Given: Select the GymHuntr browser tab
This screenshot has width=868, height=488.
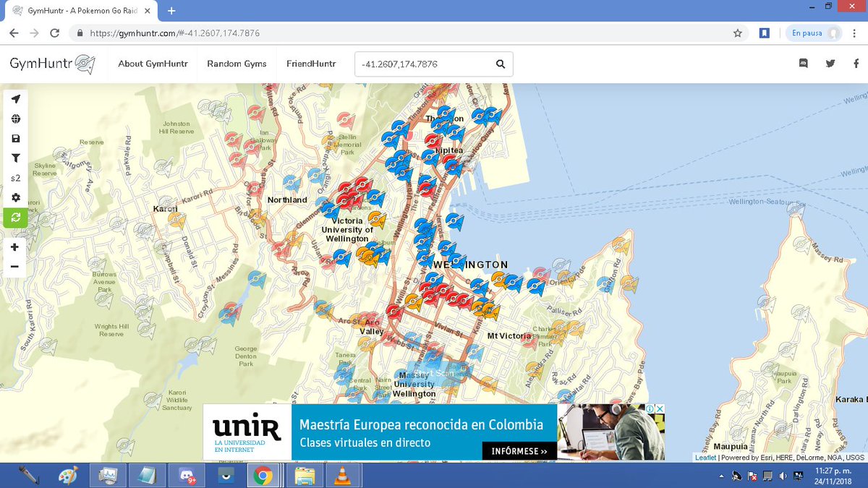Looking at the screenshot, I should (80, 11).
